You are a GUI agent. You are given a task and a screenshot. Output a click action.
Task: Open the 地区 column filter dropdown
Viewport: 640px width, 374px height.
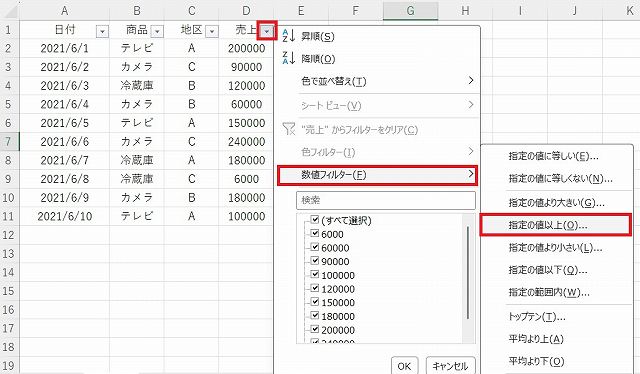click(x=212, y=31)
